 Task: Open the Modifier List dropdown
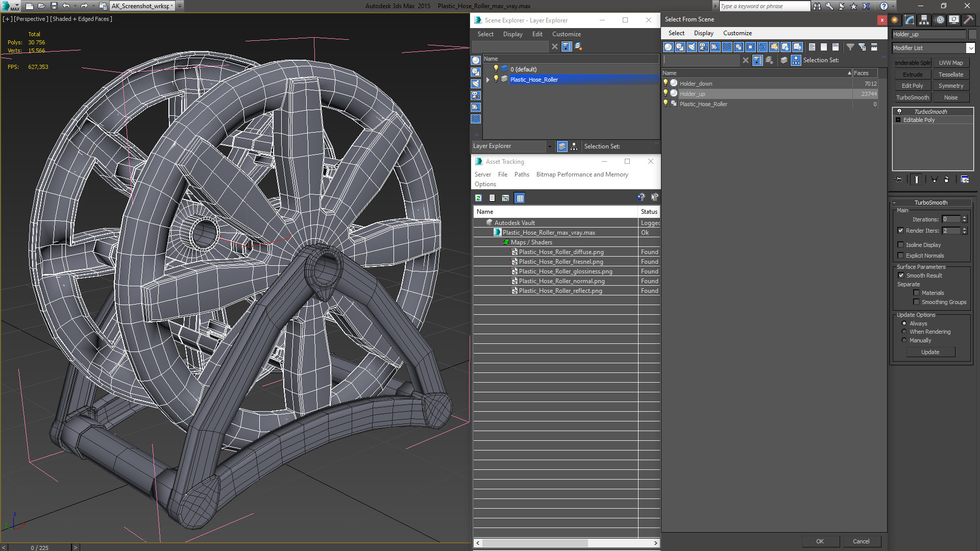[970, 48]
